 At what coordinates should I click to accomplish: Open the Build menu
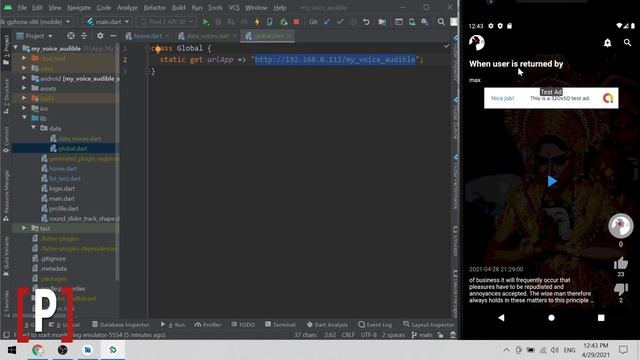pos(178,8)
